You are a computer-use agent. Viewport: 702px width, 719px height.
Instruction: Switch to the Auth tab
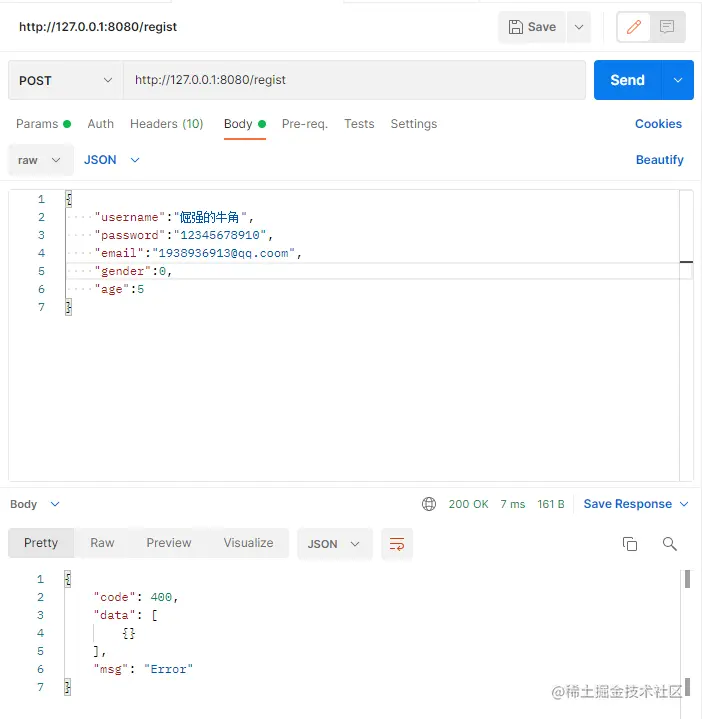pyautogui.click(x=100, y=124)
